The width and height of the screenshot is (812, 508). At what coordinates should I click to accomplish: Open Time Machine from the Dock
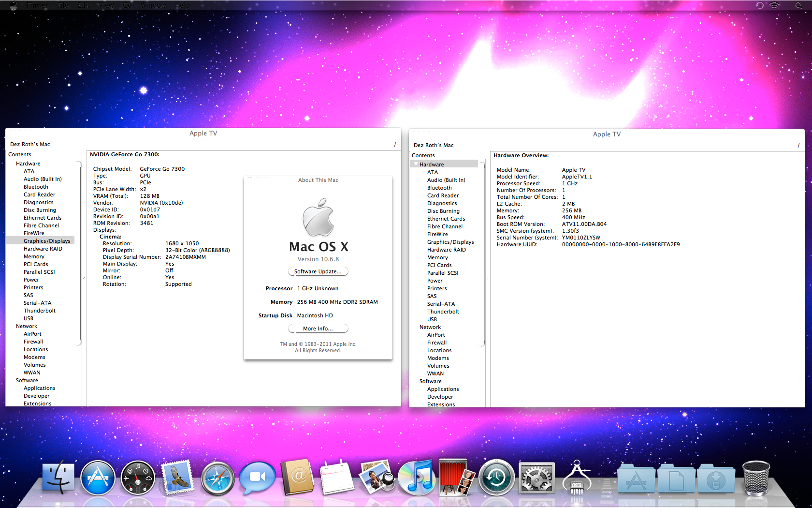click(496, 478)
